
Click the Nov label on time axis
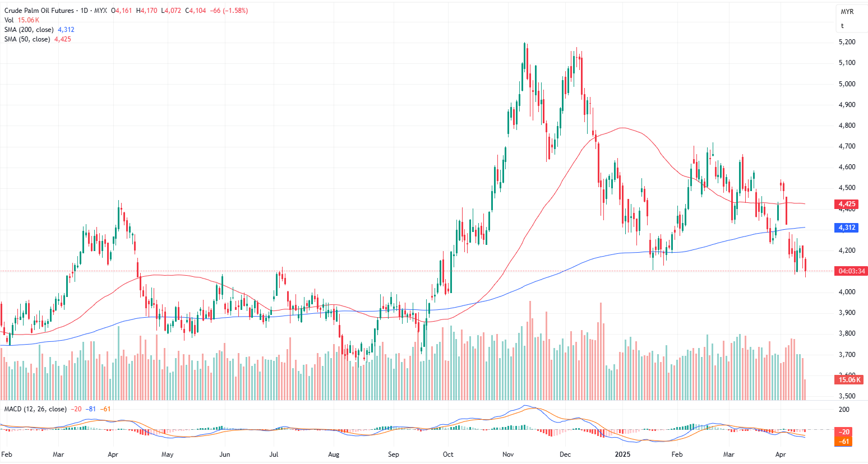tap(508, 454)
